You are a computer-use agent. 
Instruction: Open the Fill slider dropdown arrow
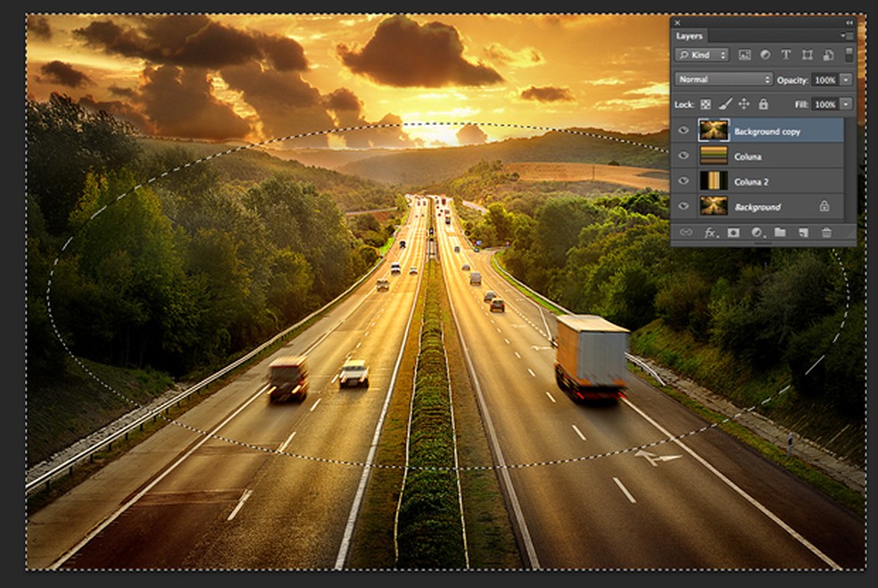(846, 104)
